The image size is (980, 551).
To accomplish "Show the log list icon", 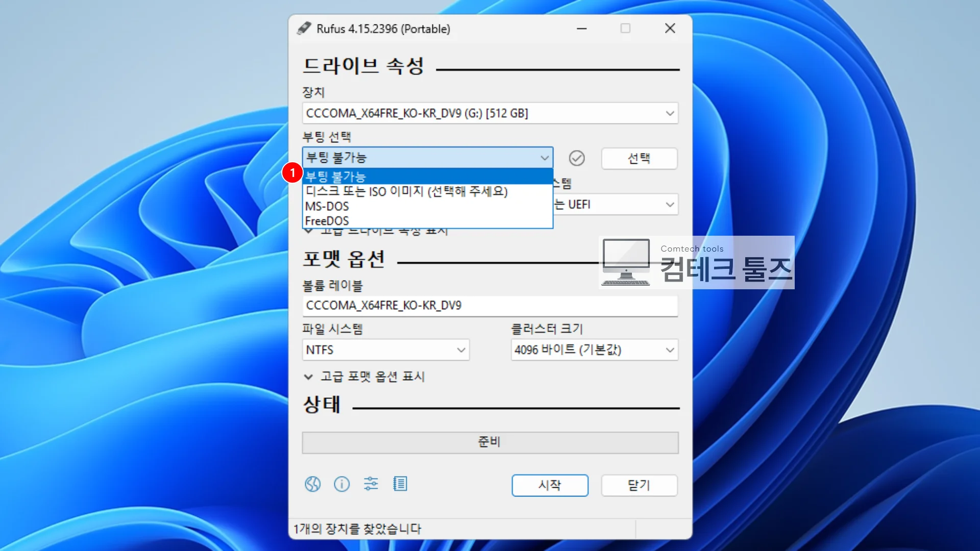I will [x=400, y=484].
